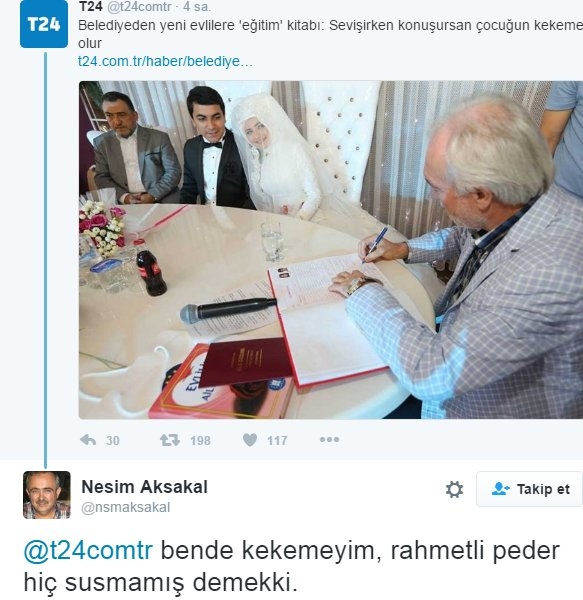The height and width of the screenshot is (600, 583).
Task: Open the three-dot more options menu
Action: (x=329, y=439)
